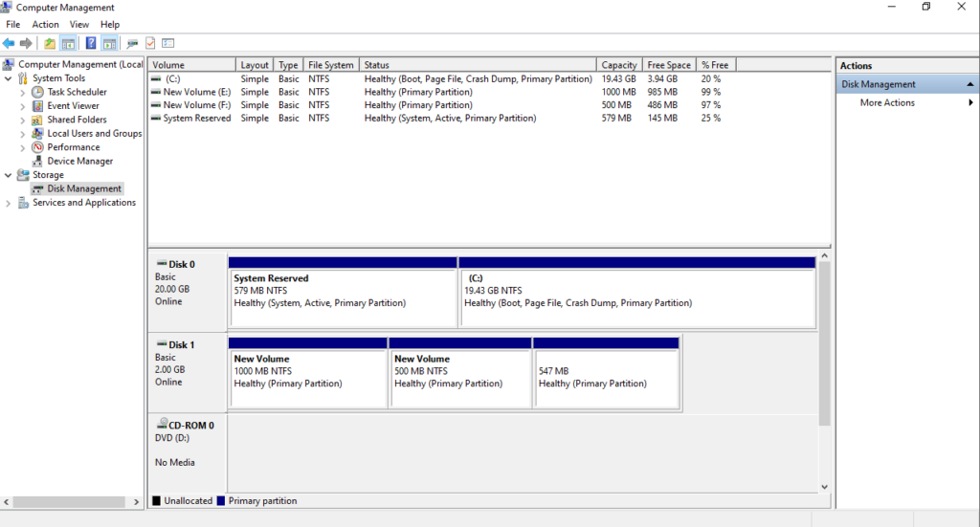The height and width of the screenshot is (527, 980).
Task: Expand the Shared Folders node
Action: pyautogui.click(x=23, y=120)
